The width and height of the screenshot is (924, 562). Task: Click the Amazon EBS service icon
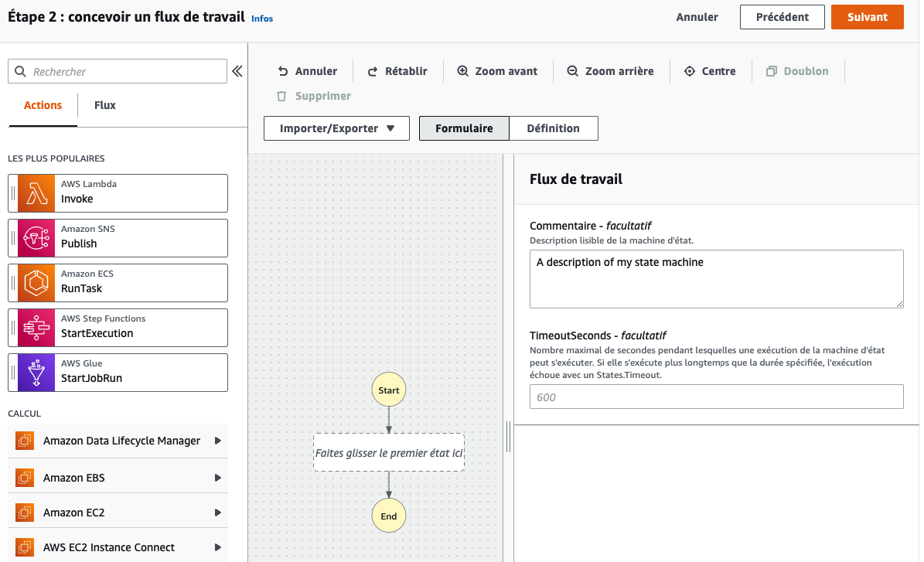25,477
